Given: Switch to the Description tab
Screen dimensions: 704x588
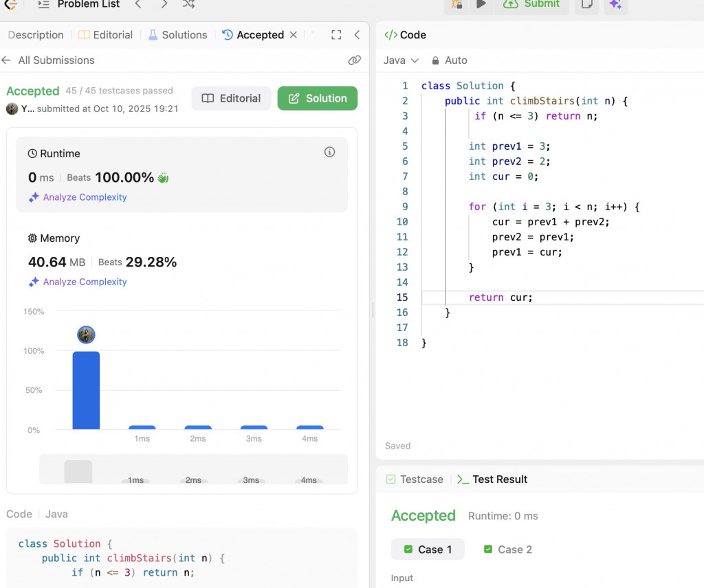Looking at the screenshot, I should [x=36, y=35].
